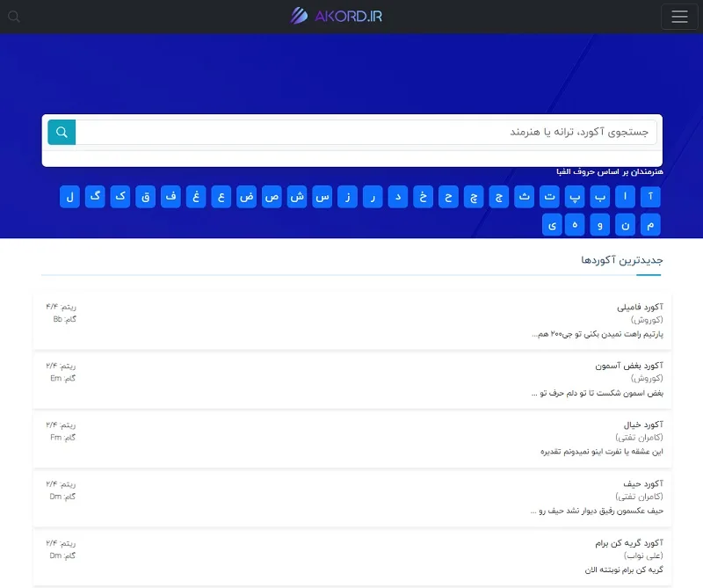Screen dimensions: 703x588
Task: Click 'گام: Dm' in the آکورد حیف row
Action: click(x=62, y=497)
